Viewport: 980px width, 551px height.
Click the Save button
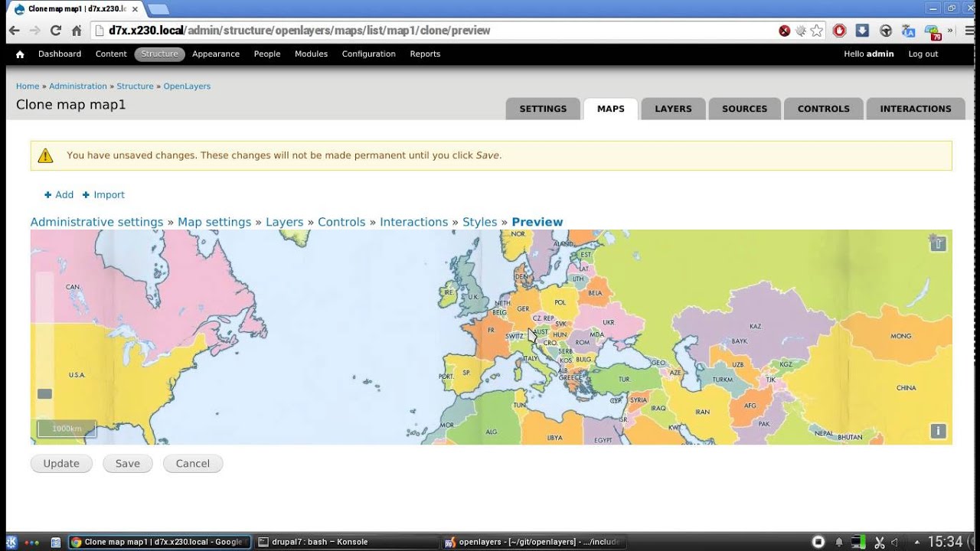point(128,463)
